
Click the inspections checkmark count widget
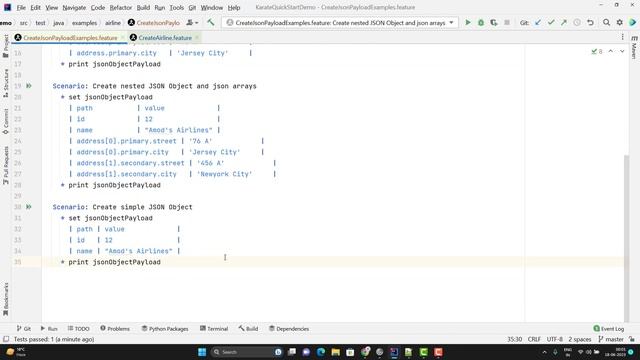597,51
